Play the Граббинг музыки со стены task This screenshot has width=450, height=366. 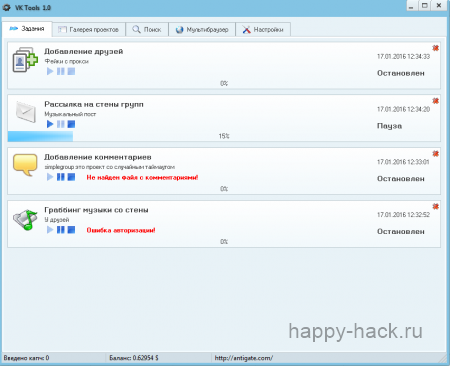[x=50, y=230]
